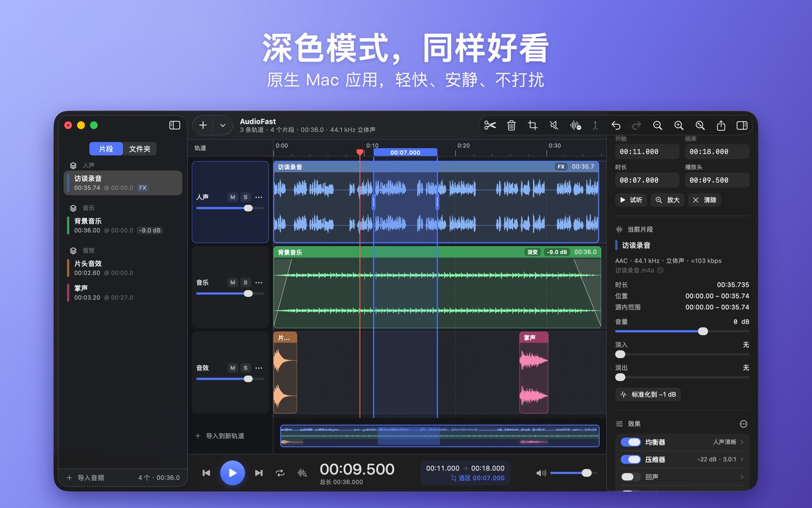Screen dimensions: 812x508
Task: Solo the 人声 track
Action: coord(246,197)
